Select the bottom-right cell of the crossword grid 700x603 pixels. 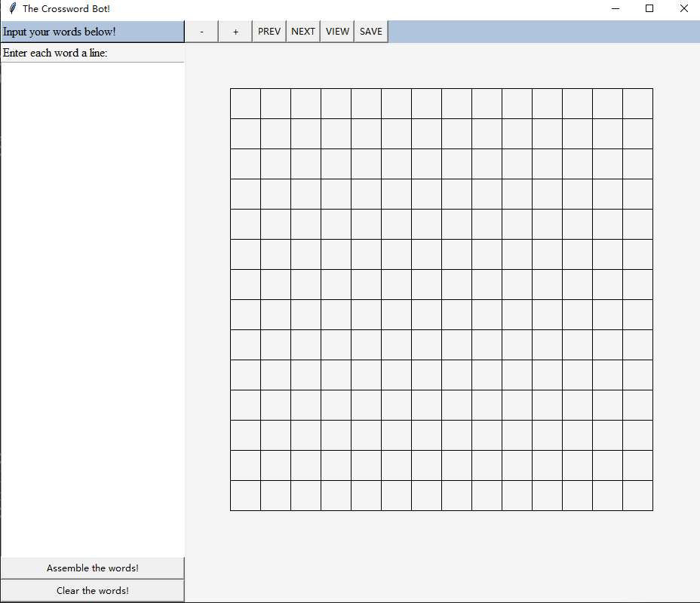(637, 495)
